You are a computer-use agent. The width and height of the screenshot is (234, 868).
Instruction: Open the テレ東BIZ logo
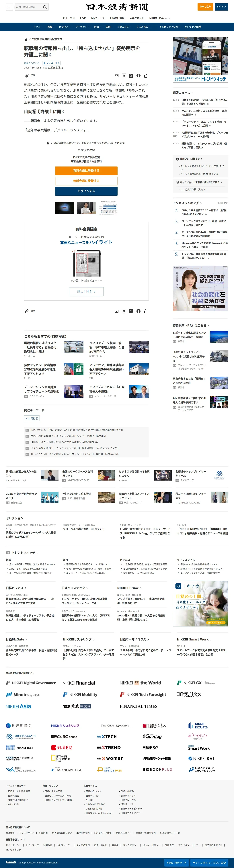pos(62,747)
